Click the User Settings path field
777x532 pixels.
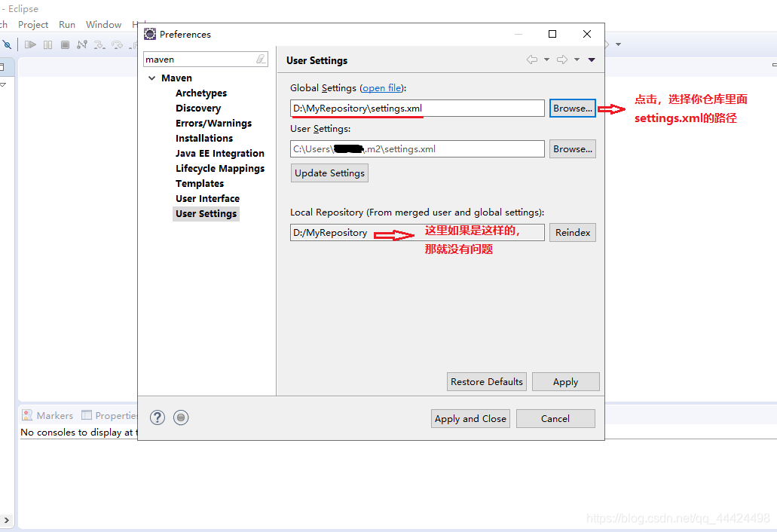tap(418, 149)
